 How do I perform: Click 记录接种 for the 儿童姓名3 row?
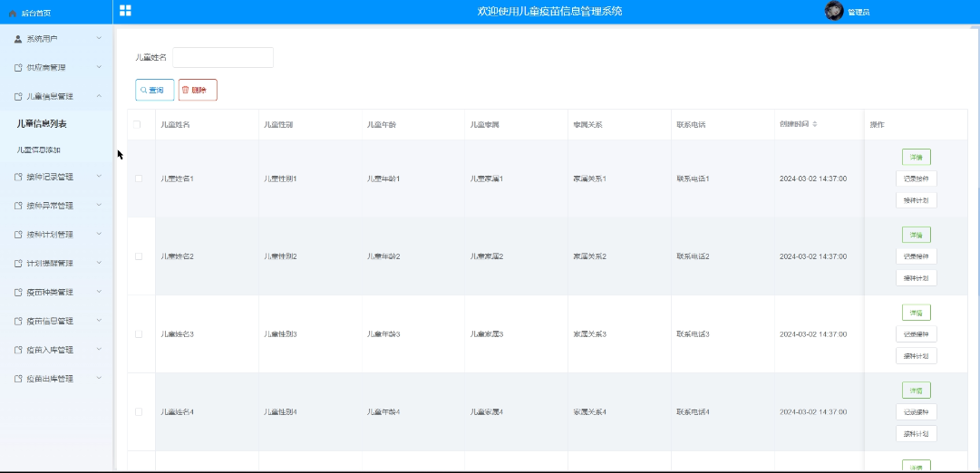pos(917,334)
